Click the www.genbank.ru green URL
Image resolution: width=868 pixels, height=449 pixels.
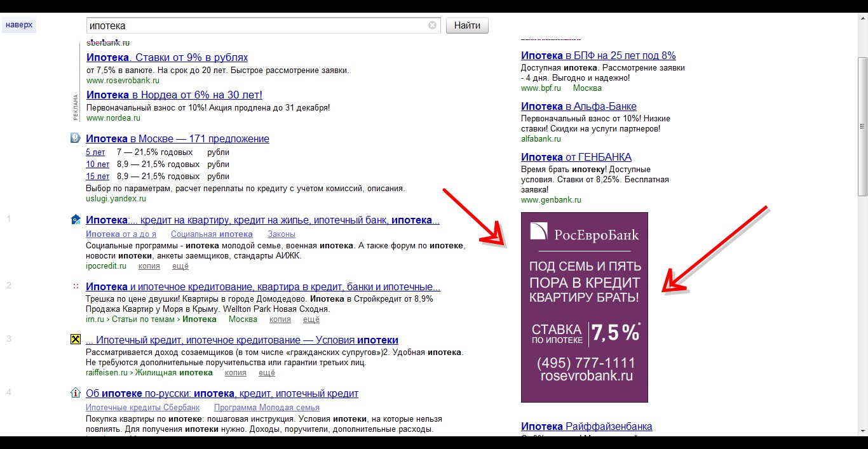coord(551,199)
